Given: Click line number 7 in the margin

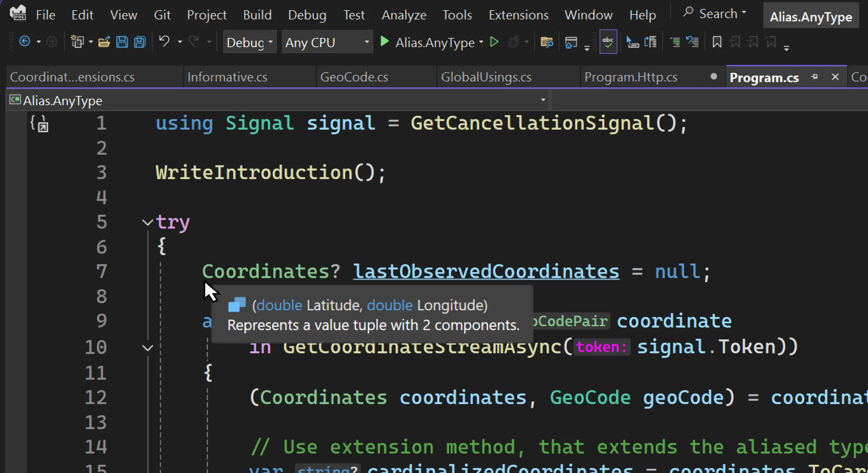Looking at the screenshot, I should point(101,271).
